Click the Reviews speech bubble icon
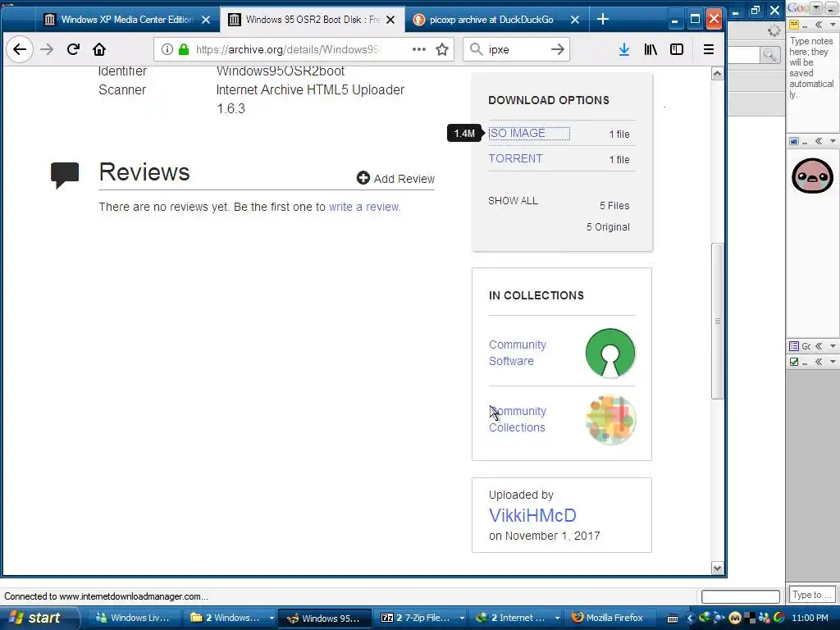840x630 pixels. pos(65,175)
